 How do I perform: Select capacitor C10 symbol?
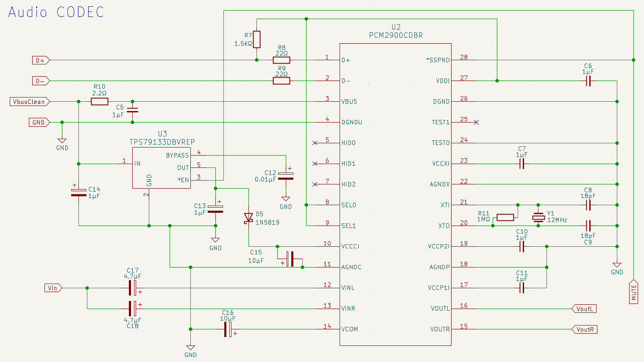(522, 246)
